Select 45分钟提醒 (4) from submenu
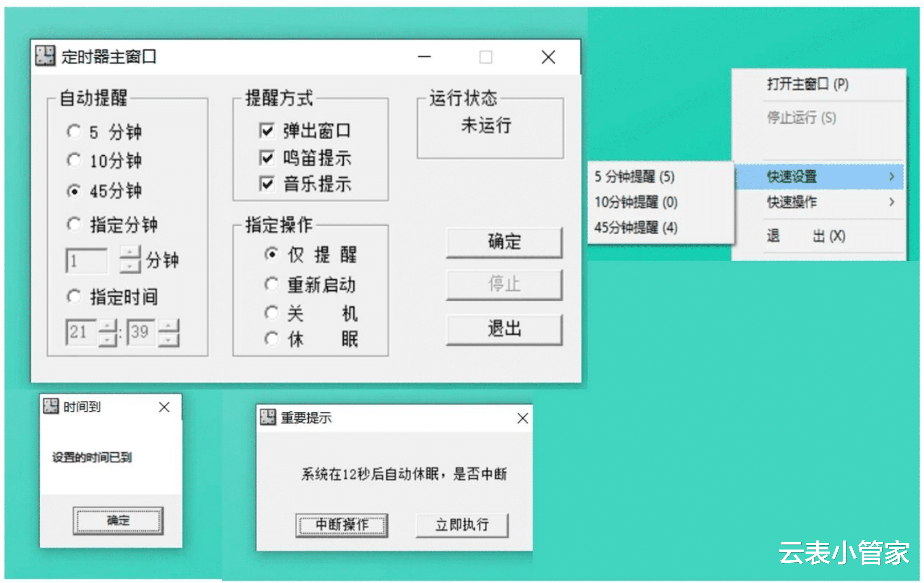The image size is (924, 583). tap(635, 227)
